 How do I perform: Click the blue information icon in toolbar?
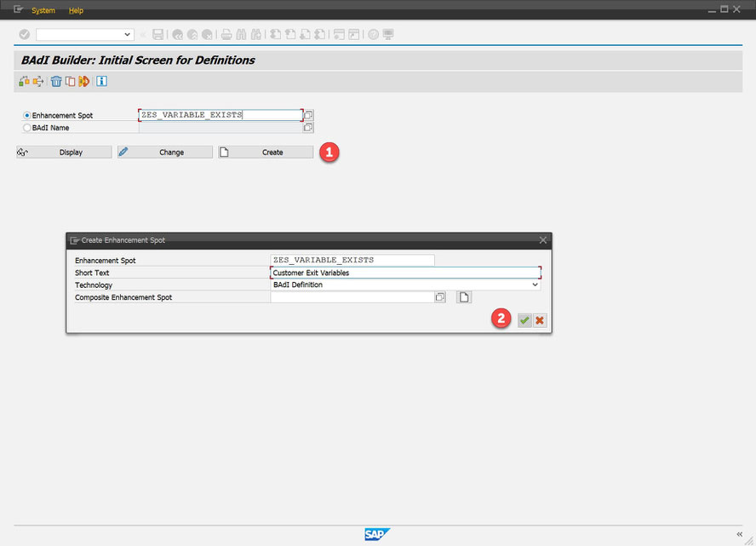[x=101, y=81]
